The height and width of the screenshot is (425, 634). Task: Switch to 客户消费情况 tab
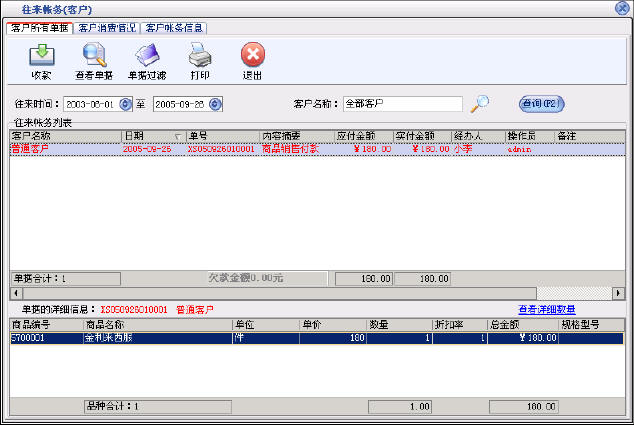(x=107, y=28)
